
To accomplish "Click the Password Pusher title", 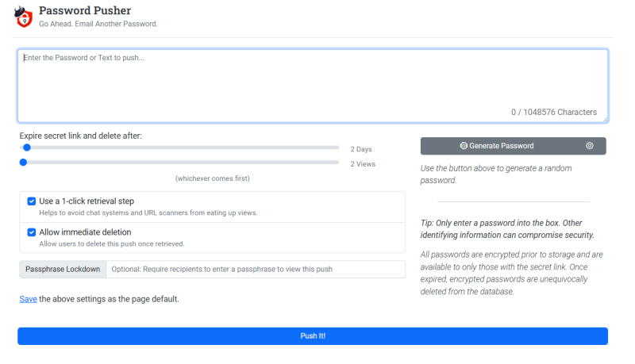I will pos(85,10).
